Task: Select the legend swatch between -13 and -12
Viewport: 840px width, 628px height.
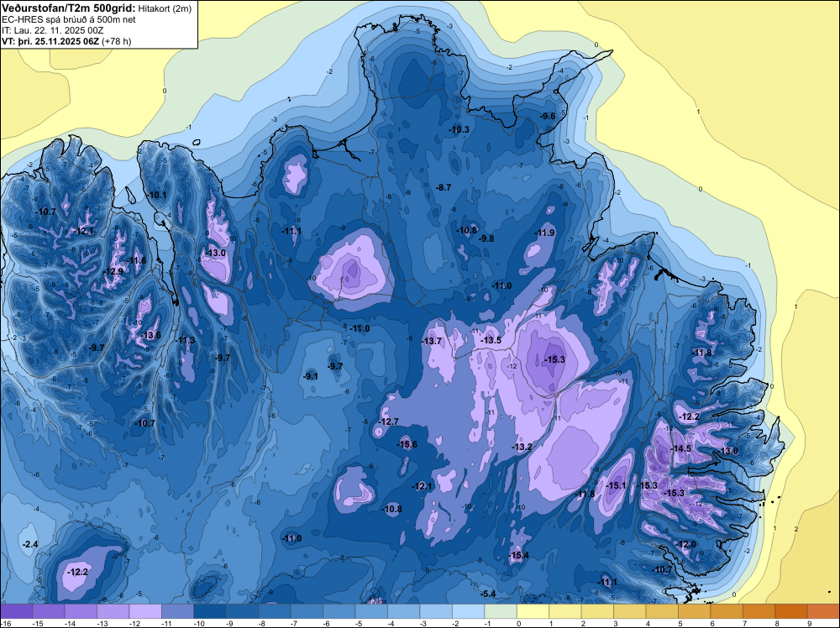Action: pos(113,611)
